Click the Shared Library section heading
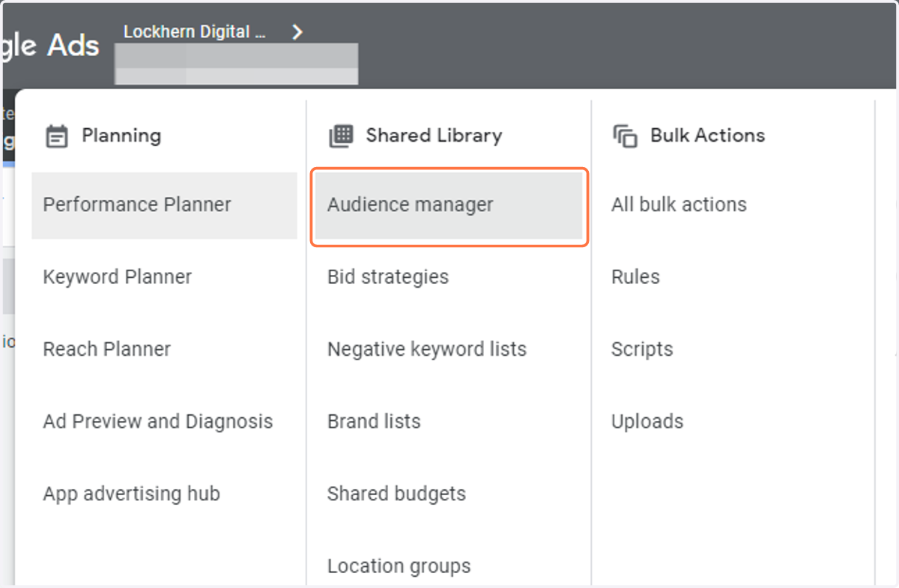The height and width of the screenshot is (588, 899). (434, 136)
